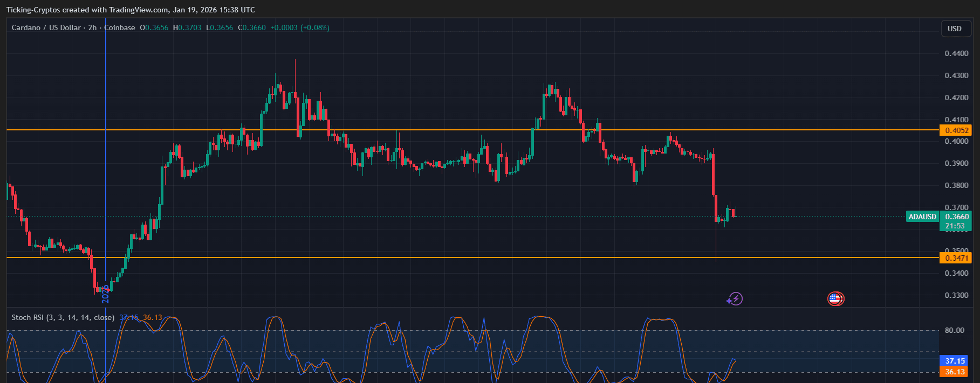Click the 0.3900 price axis label
Viewport: 980px width, 383px height.
[x=956, y=163]
